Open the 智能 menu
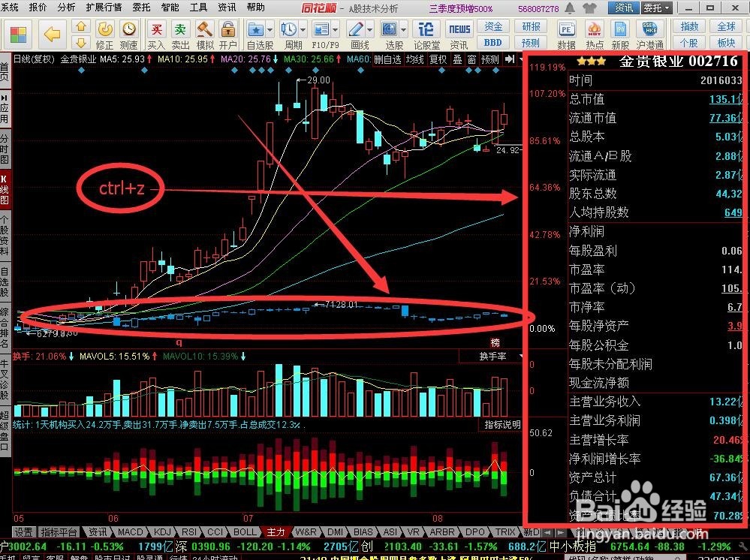This screenshot has width=750, height=560. pyautogui.click(x=170, y=8)
